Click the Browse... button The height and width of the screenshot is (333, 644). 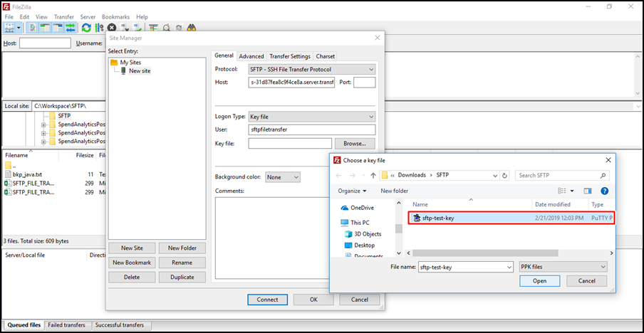[x=355, y=144]
